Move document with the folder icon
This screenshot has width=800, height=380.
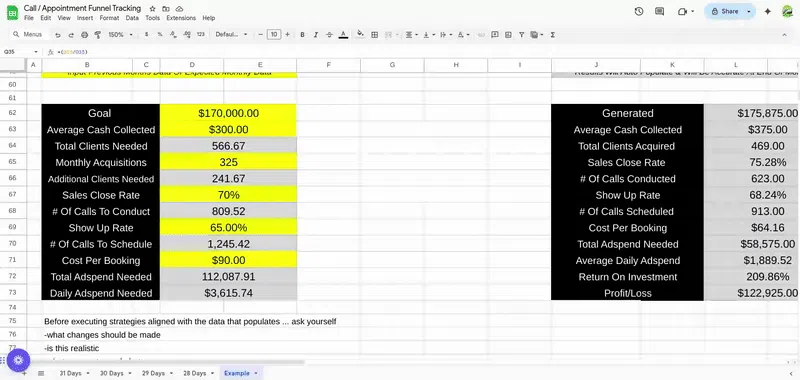(166, 9)
